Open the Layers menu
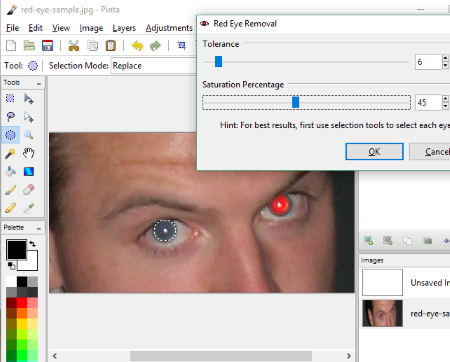Image resolution: width=450 pixels, height=362 pixels. [124, 28]
